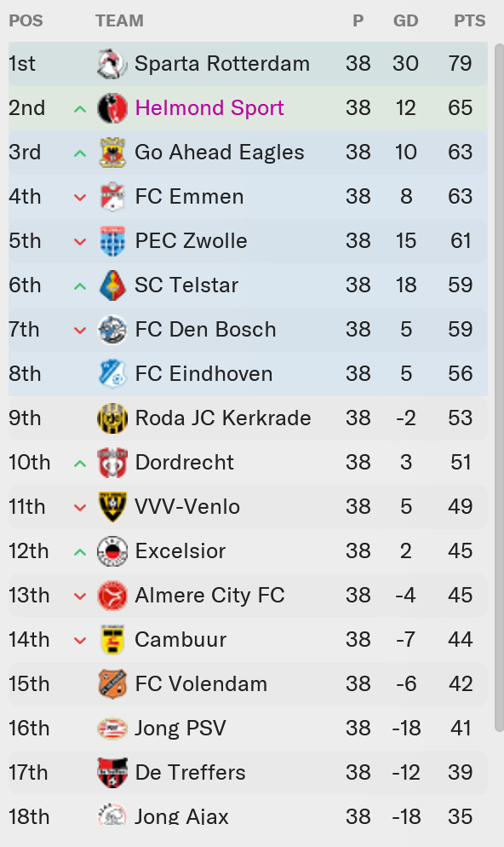Image resolution: width=504 pixels, height=847 pixels.
Task: Open Jong PSV through its logo
Action: click(x=112, y=729)
